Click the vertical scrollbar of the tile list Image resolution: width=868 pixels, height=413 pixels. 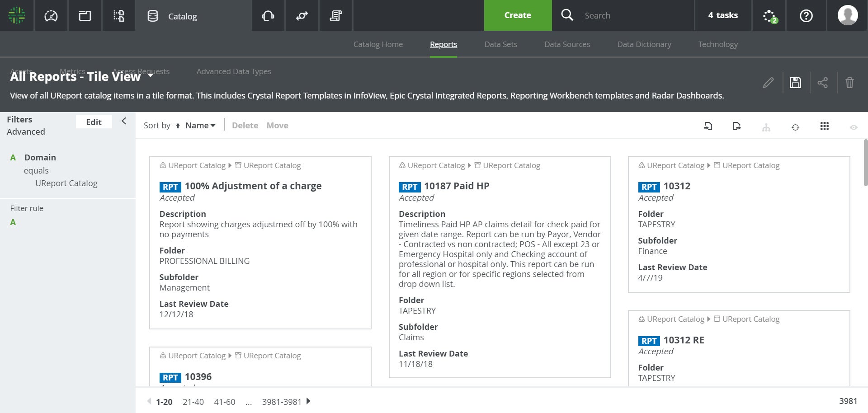865,163
